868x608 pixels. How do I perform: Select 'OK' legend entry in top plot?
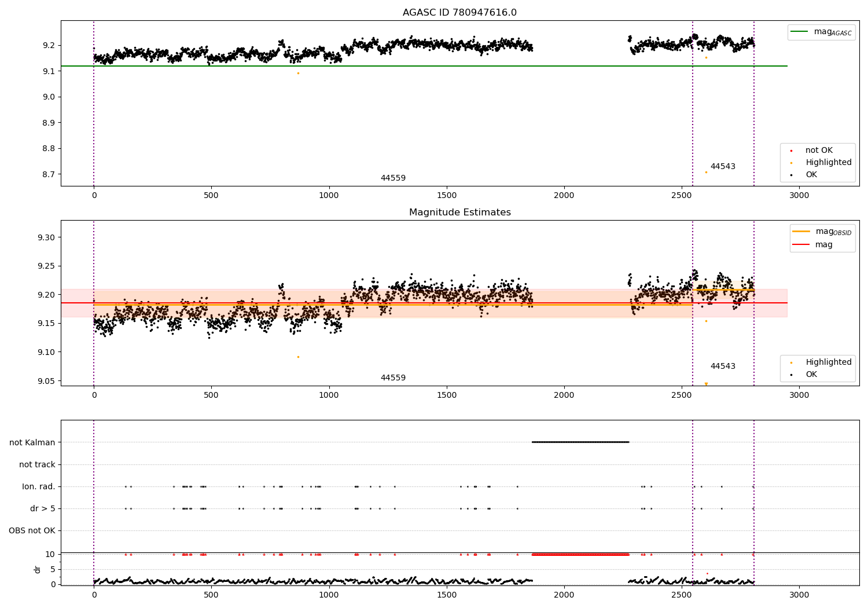(x=811, y=175)
